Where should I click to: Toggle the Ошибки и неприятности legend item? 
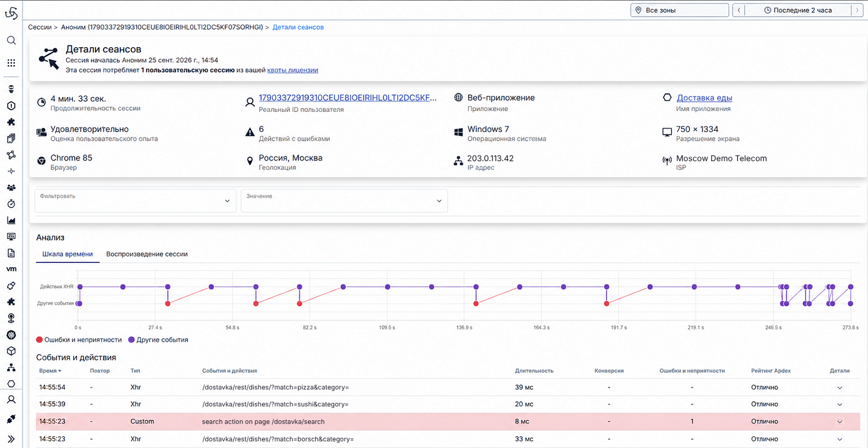coord(79,340)
